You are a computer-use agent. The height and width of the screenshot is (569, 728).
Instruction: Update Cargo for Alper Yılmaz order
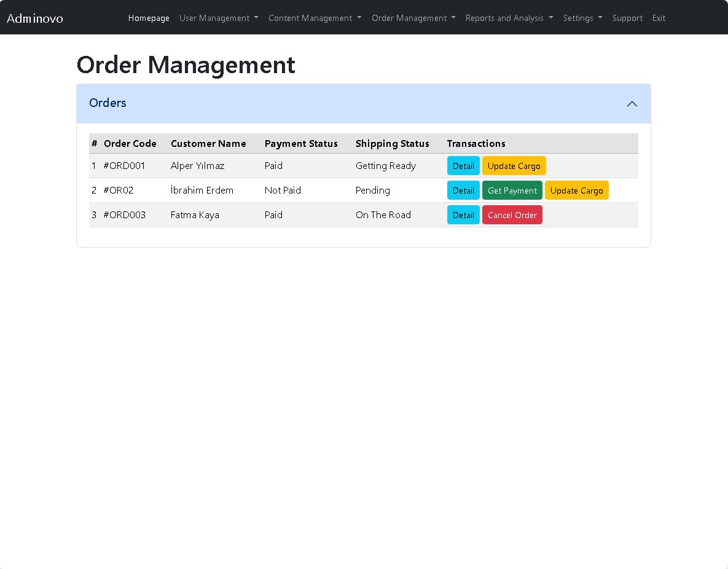pos(514,166)
